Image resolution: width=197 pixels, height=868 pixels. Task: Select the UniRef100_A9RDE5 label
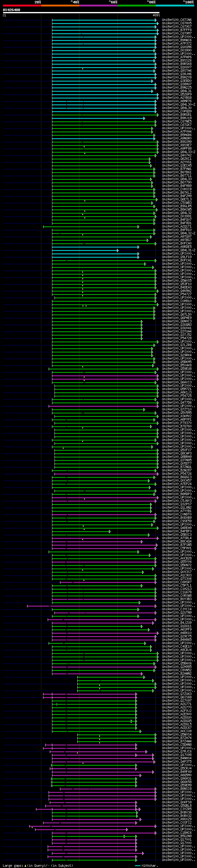pyautogui.click(x=177, y=247)
